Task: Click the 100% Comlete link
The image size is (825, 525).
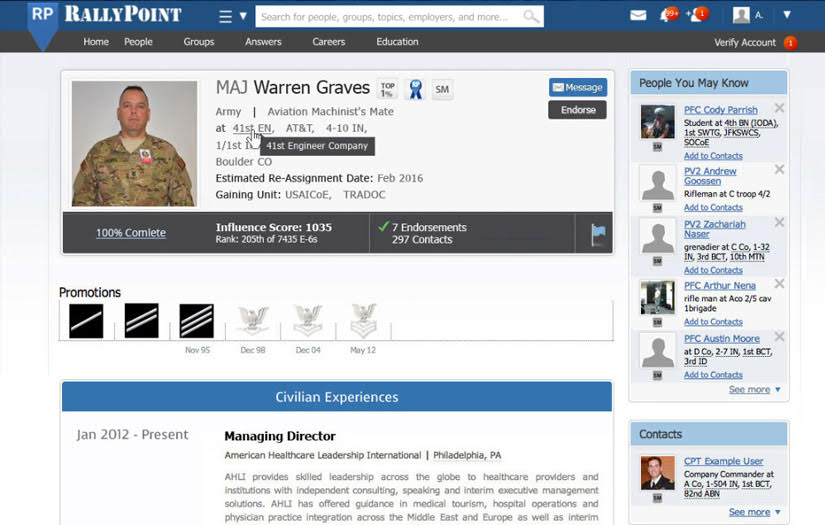Action: pyautogui.click(x=130, y=233)
